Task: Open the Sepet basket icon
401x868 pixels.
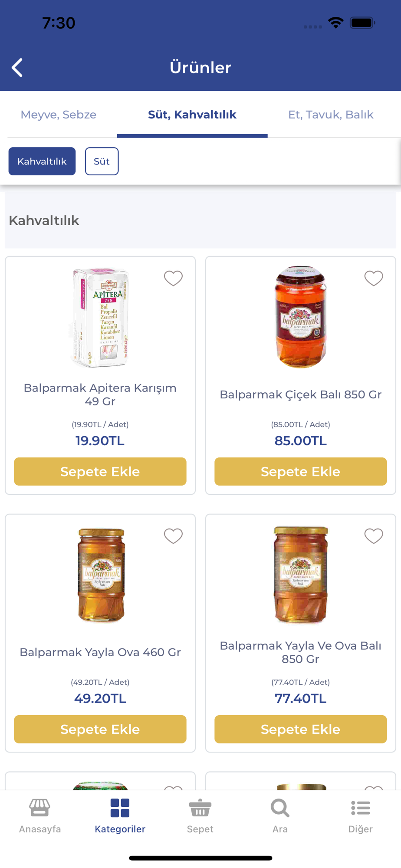Action: 200,808
